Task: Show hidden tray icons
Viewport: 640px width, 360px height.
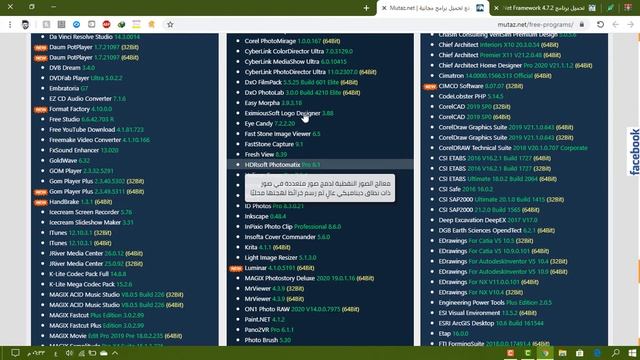Action: [x=115, y=353]
